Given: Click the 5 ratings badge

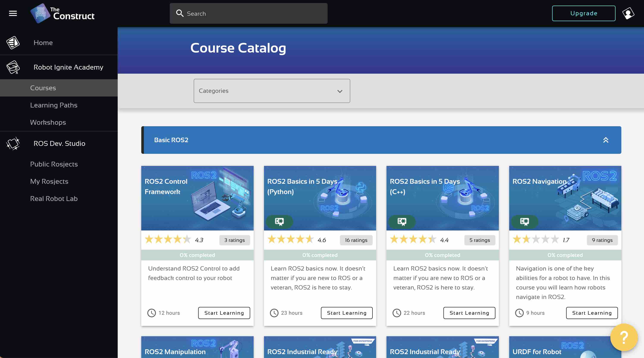Looking at the screenshot, I should pos(480,240).
